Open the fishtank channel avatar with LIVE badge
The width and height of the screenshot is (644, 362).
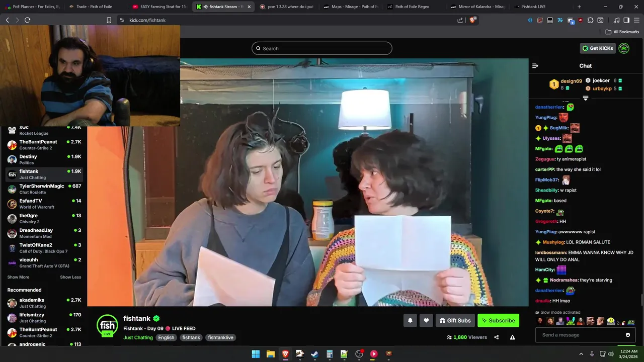[107, 325]
